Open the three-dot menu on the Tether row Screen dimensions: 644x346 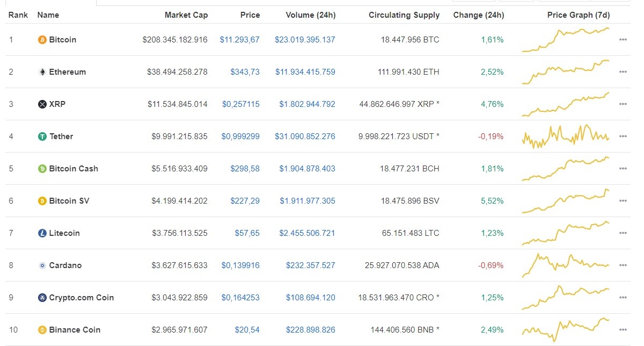(623, 136)
